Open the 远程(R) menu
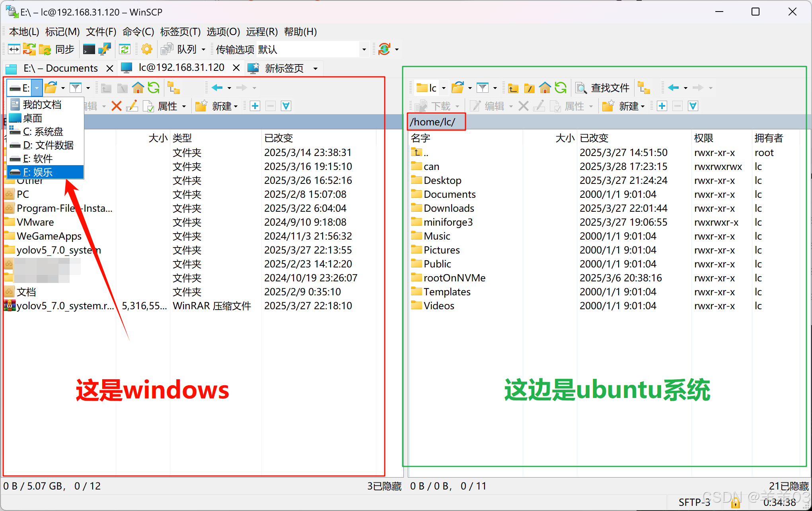 pos(262,31)
